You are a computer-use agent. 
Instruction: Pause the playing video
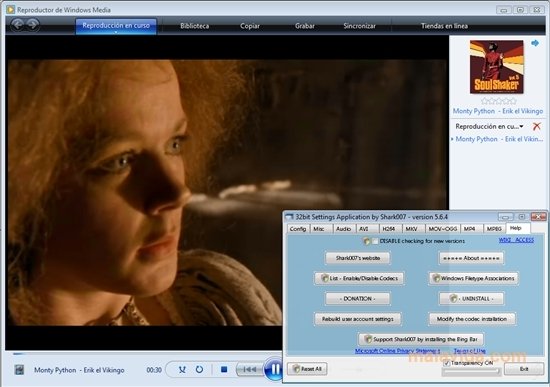274,369
